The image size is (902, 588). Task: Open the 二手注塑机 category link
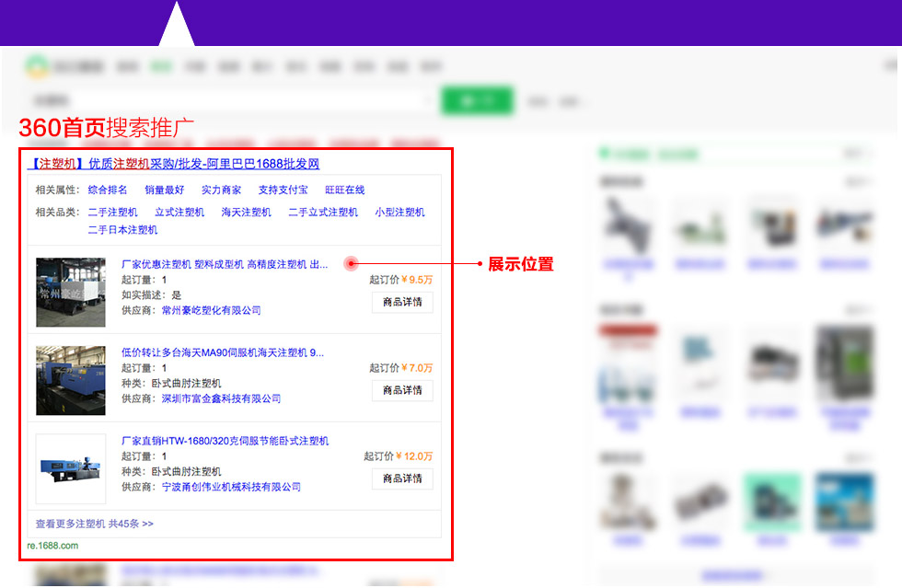pos(112,213)
